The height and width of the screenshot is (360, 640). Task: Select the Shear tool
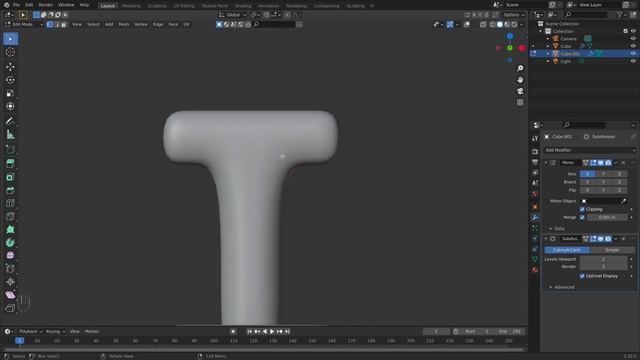(x=10, y=295)
